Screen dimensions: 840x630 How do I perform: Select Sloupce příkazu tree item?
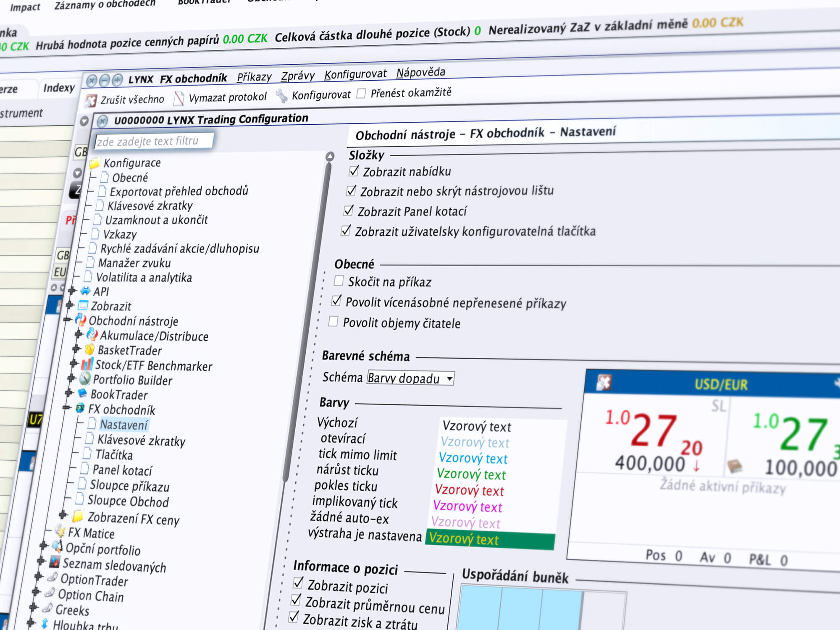click(130, 486)
